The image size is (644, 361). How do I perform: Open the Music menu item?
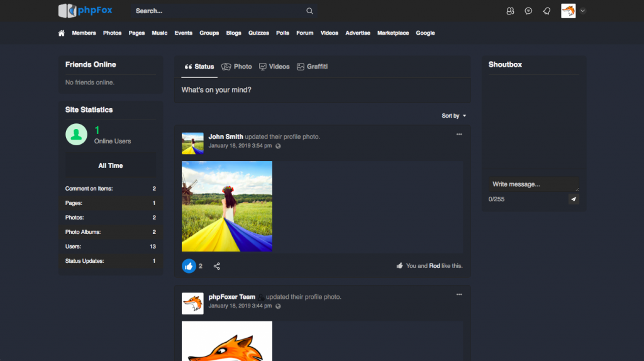[159, 33]
